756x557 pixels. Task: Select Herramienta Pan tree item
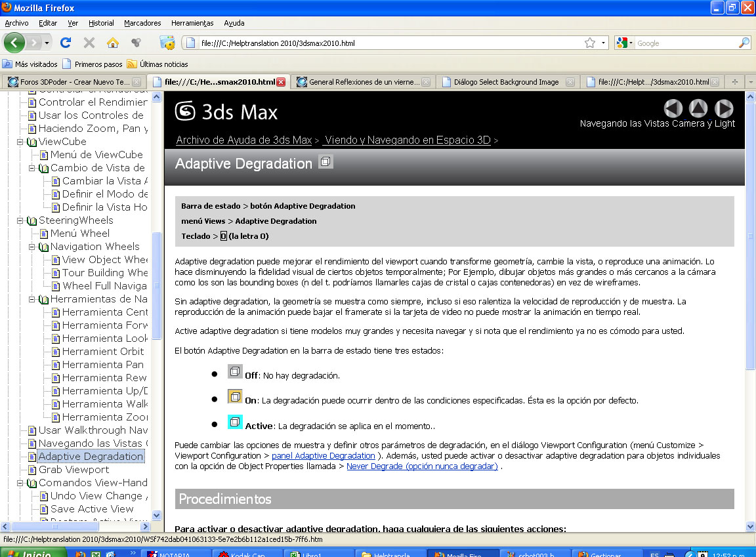tap(102, 365)
